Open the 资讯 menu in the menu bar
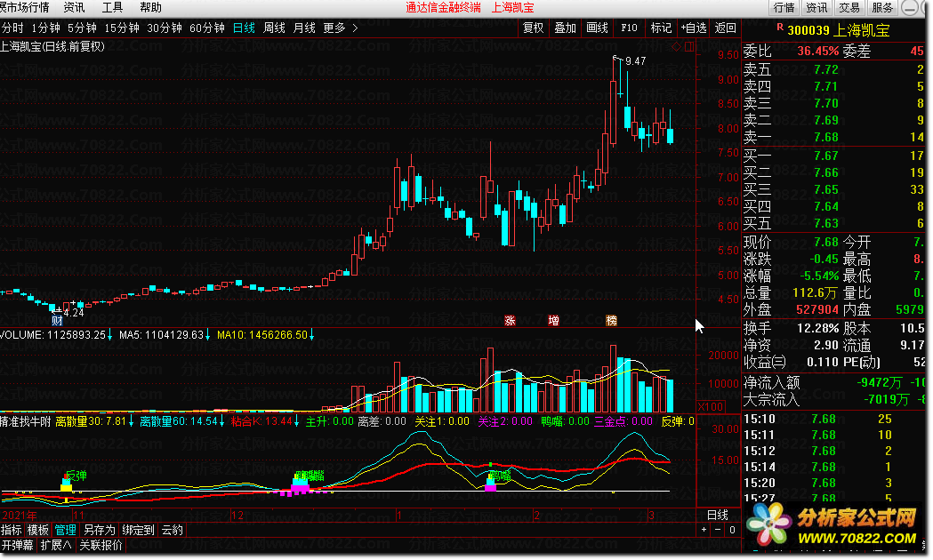Image resolution: width=933 pixels, height=560 pixels. (74, 8)
